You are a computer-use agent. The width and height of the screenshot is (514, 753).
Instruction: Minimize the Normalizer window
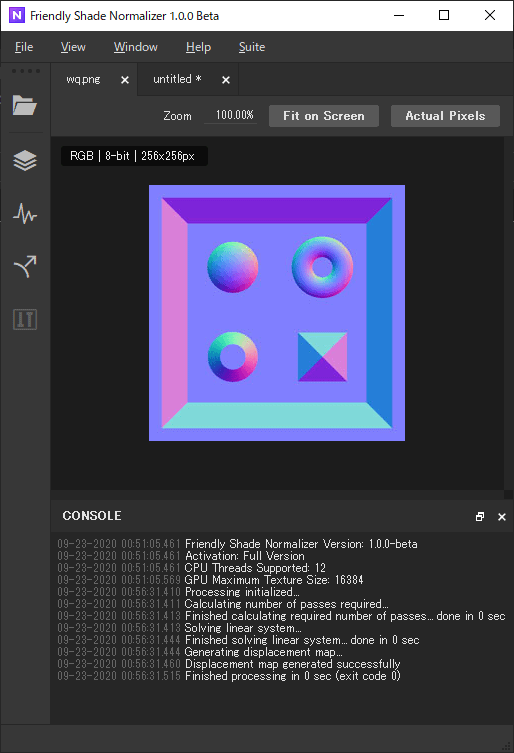coord(399,15)
